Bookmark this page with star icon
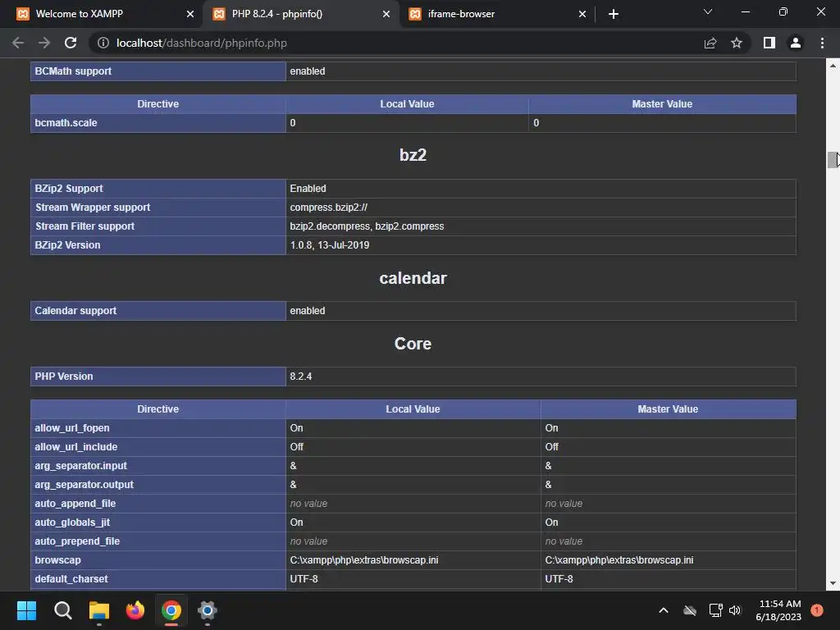This screenshot has height=630, width=840. pos(737,43)
